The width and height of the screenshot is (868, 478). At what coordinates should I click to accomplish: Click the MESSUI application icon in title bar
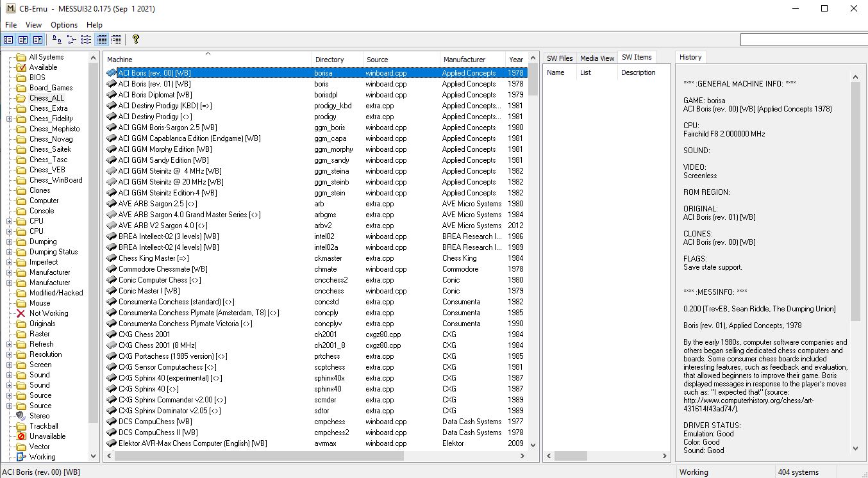(x=10, y=9)
